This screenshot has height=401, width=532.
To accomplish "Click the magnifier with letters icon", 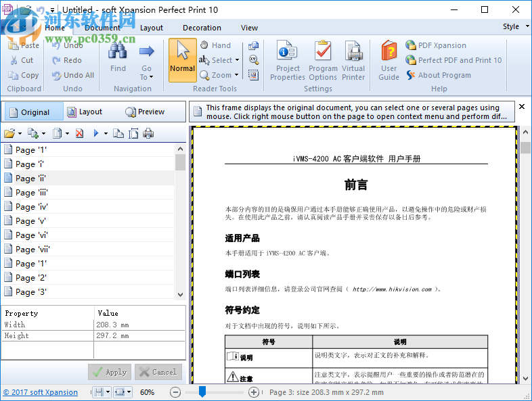I will click(253, 60).
